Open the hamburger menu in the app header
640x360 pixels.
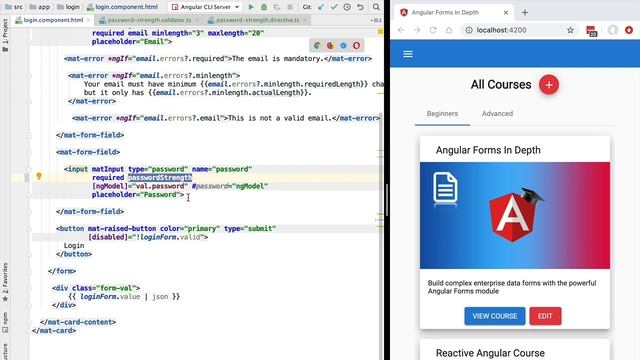[408, 54]
